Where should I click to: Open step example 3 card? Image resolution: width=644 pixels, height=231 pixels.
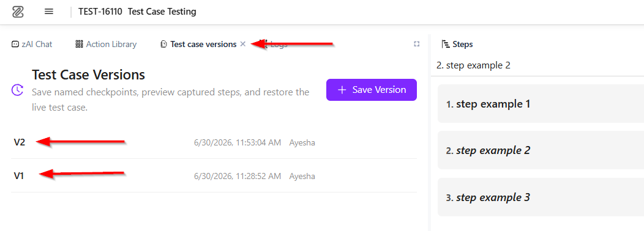[x=541, y=197]
